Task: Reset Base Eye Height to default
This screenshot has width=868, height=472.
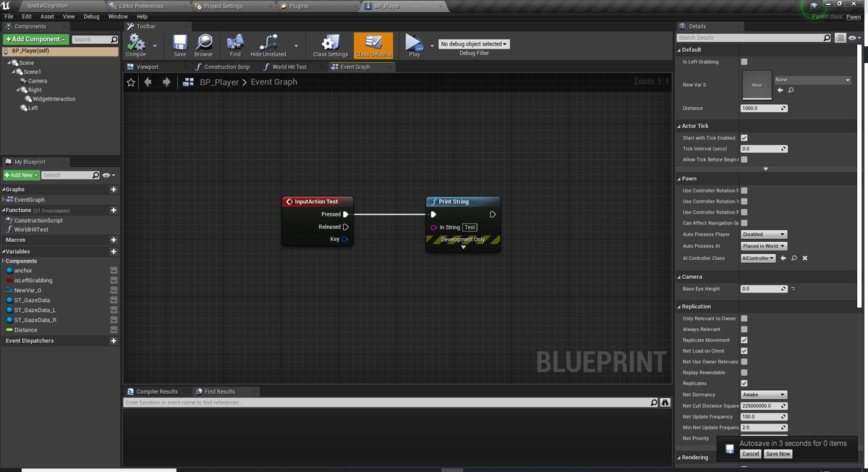Action: pos(793,289)
